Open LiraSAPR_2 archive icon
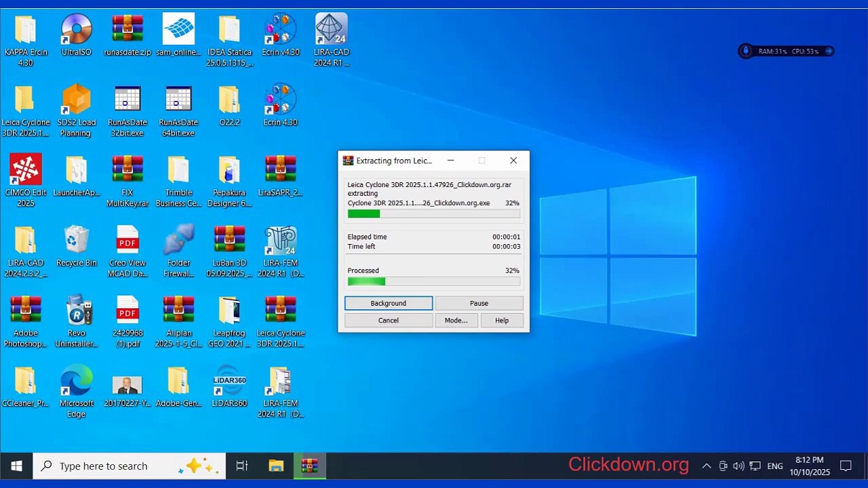The height and width of the screenshot is (488, 868). point(281,176)
